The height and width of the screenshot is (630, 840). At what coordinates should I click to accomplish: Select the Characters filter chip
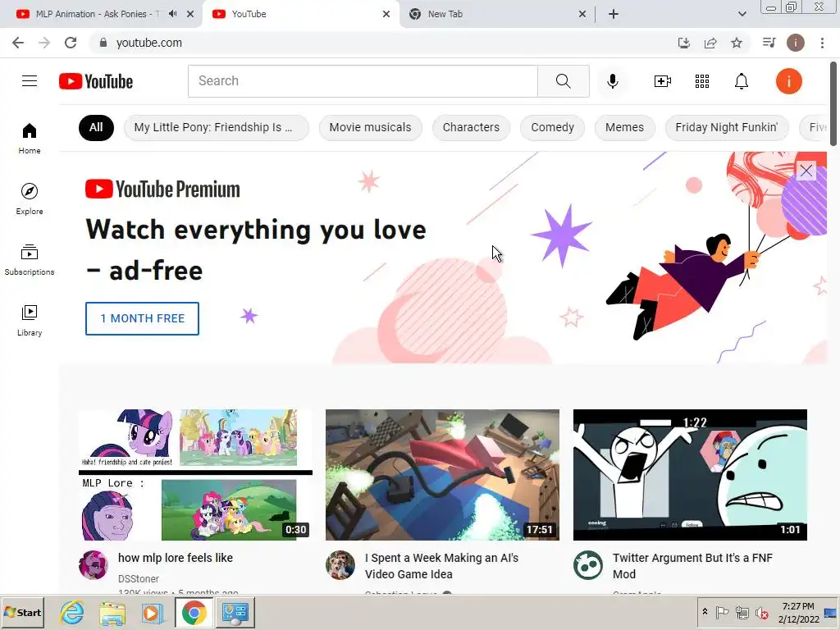click(x=471, y=127)
